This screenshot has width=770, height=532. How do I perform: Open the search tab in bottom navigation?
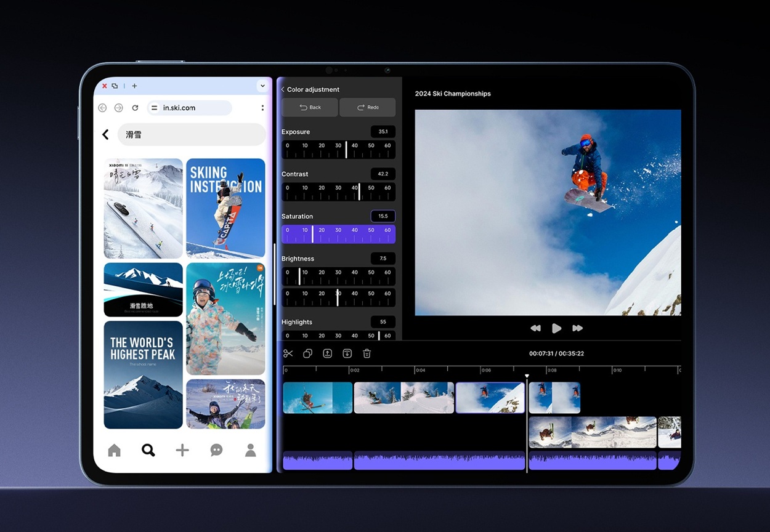point(148,450)
